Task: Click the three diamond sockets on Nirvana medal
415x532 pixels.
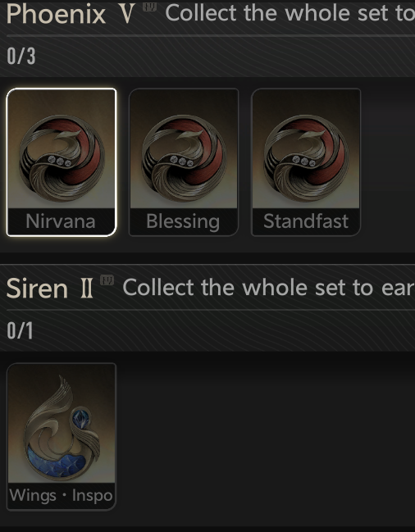Action: pyautogui.click(x=60, y=161)
